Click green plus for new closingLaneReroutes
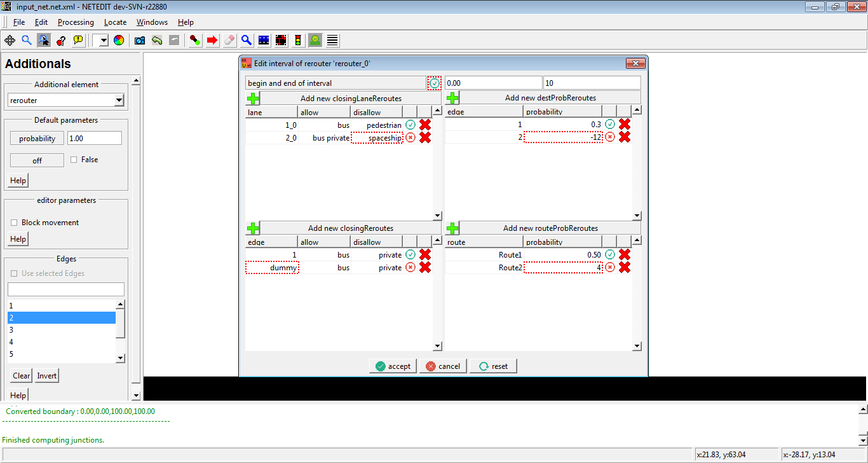The image size is (868, 463). [253, 99]
